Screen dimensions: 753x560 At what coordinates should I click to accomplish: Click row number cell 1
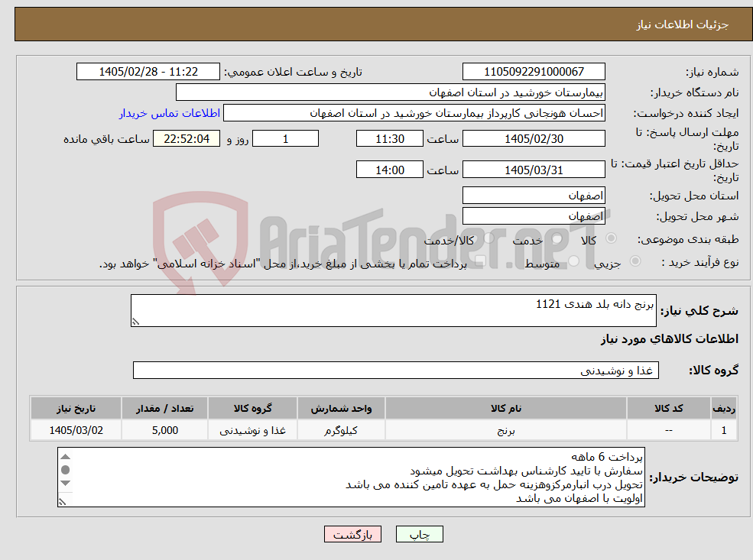click(724, 430)
